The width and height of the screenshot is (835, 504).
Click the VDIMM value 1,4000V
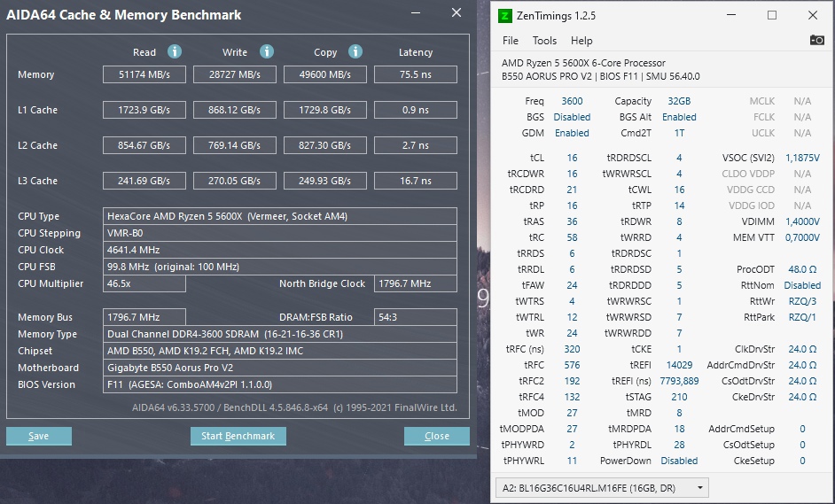pos(802,221)
